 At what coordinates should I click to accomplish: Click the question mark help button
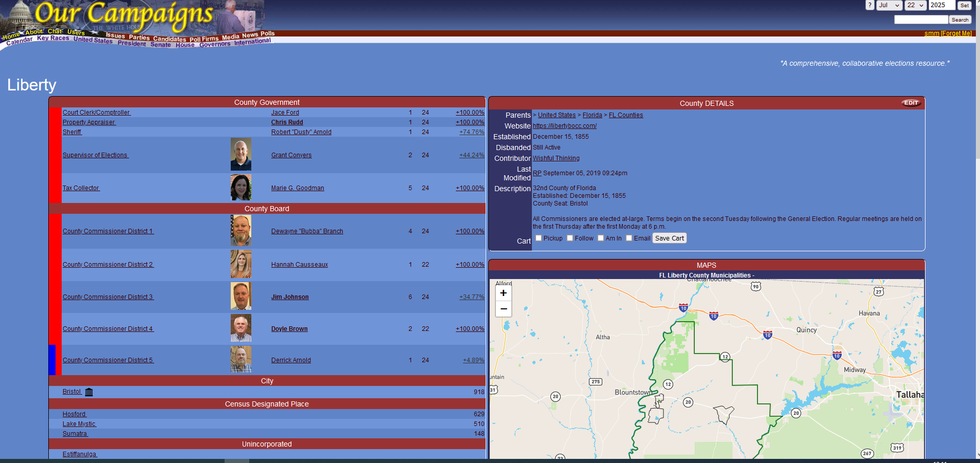point(870,5)
